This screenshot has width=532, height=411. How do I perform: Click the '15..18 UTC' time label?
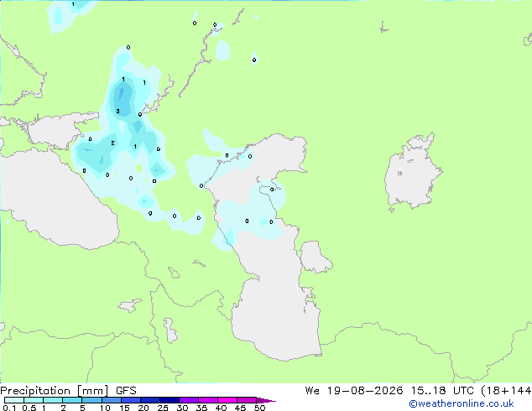[442, 391]
